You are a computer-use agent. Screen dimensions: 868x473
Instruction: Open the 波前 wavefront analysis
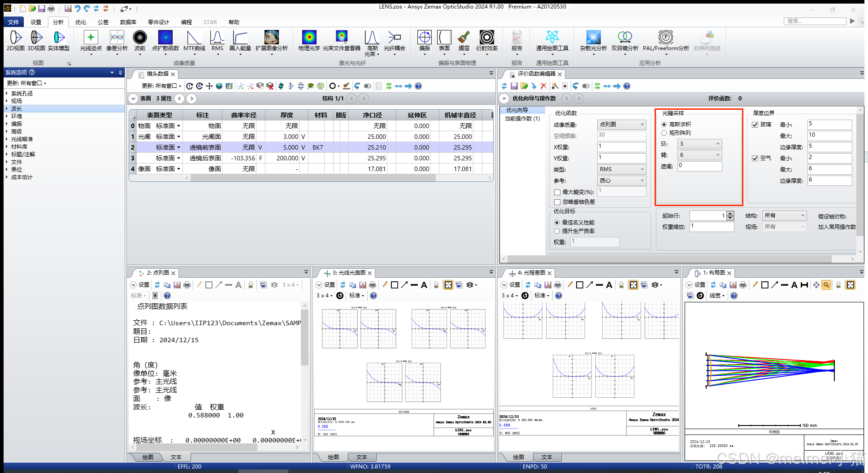coord(140,42)
